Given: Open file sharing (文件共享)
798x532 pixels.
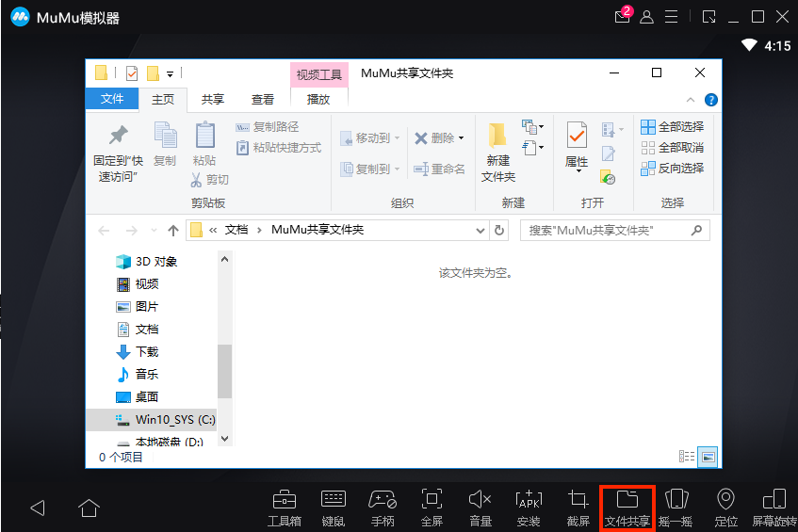Looking at the screenshot, I should [627, 508].
